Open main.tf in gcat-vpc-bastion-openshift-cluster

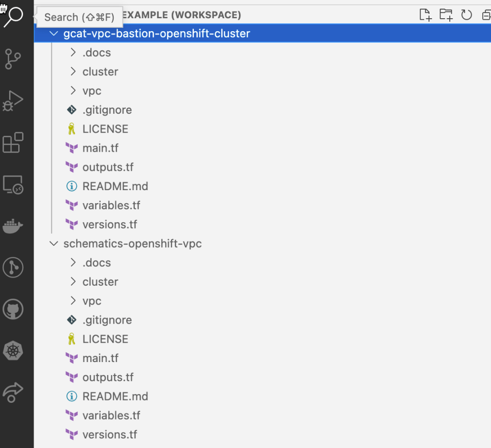pyautogui.click(x=100, y=148)
